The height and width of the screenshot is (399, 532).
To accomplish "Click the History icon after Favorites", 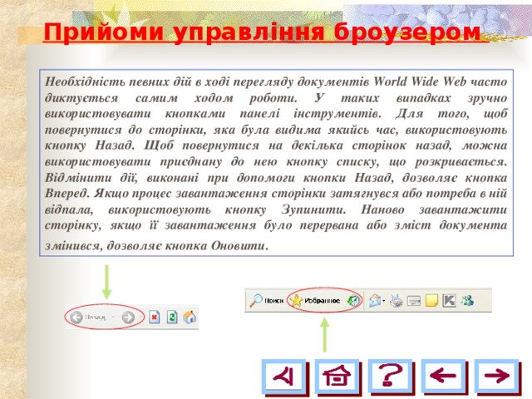I will pyautogui.click(x=352, y=300).
